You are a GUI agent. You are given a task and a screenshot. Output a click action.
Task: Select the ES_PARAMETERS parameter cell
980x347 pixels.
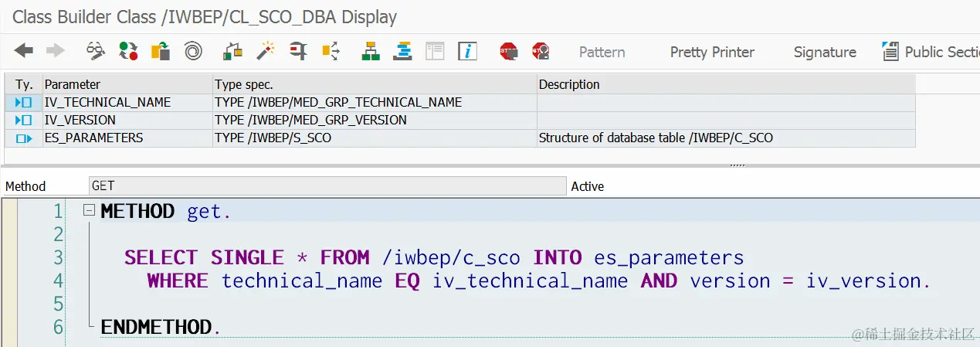pyautogui.click(x=127, y=138)
